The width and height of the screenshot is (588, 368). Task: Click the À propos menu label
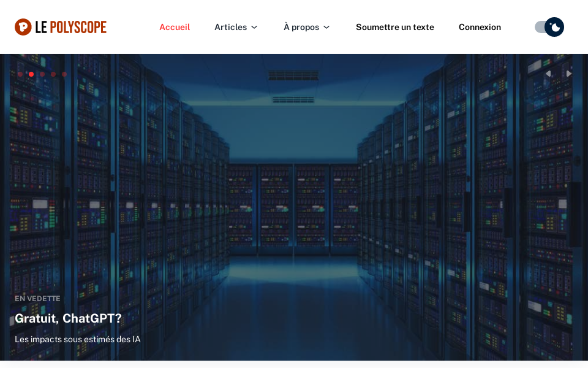coord(301,27)
